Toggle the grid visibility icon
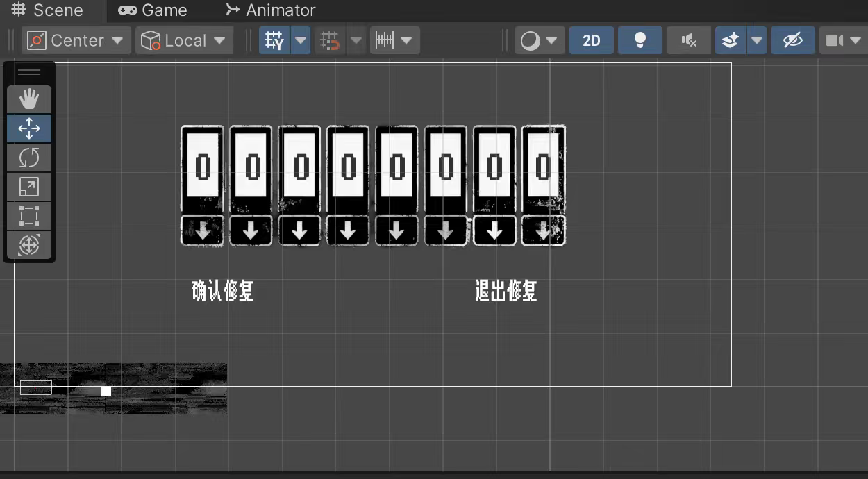This screenshot has height=479, width=868. tap(274, 41)
